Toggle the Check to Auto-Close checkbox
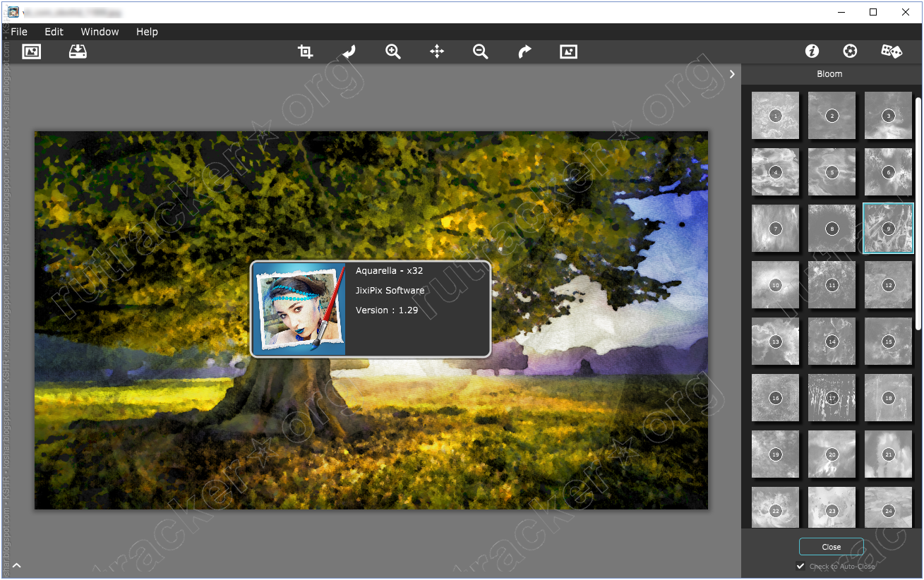Viewport: 924px width, 580px height. (x=800, y=566)
